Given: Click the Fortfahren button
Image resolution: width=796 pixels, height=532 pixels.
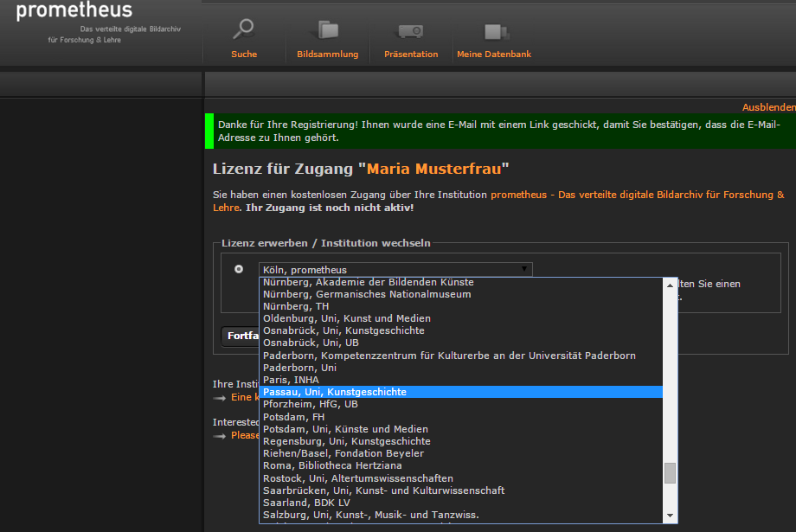Looking at the screenshot, I should pyautogui.click(x=241, y=336).
